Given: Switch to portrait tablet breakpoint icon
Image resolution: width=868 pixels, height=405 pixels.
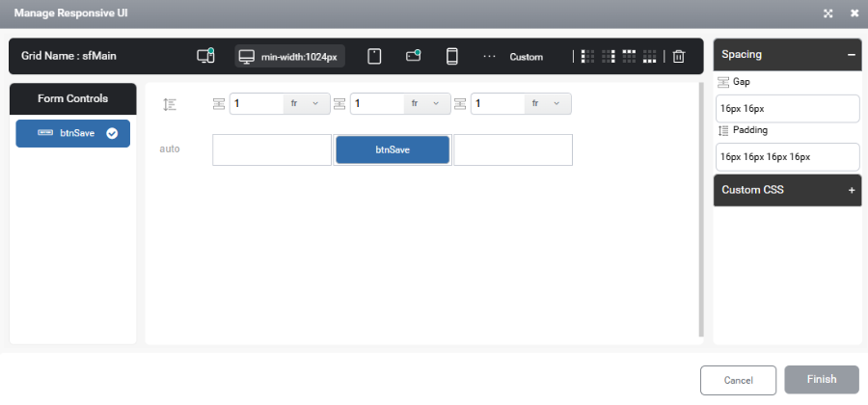Looking at the screenshot, I should click(x=375, y=57).
